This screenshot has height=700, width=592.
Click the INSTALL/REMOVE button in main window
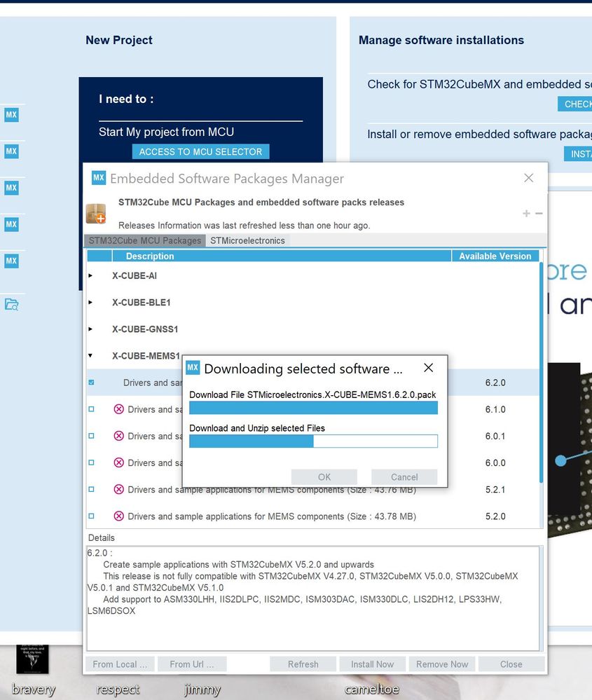pyautogui.click(x=578, y=153)
